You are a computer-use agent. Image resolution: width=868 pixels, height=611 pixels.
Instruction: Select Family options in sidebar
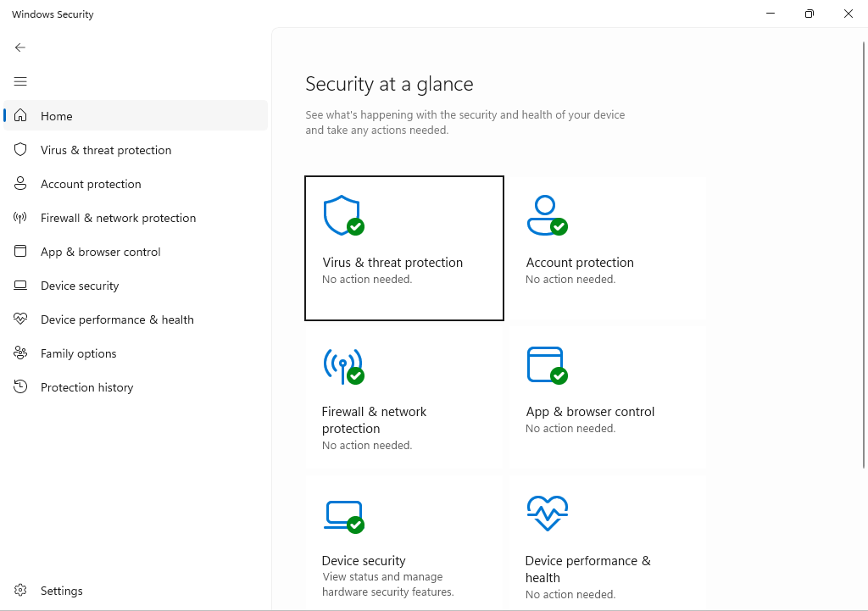click(x=79, y=353)
